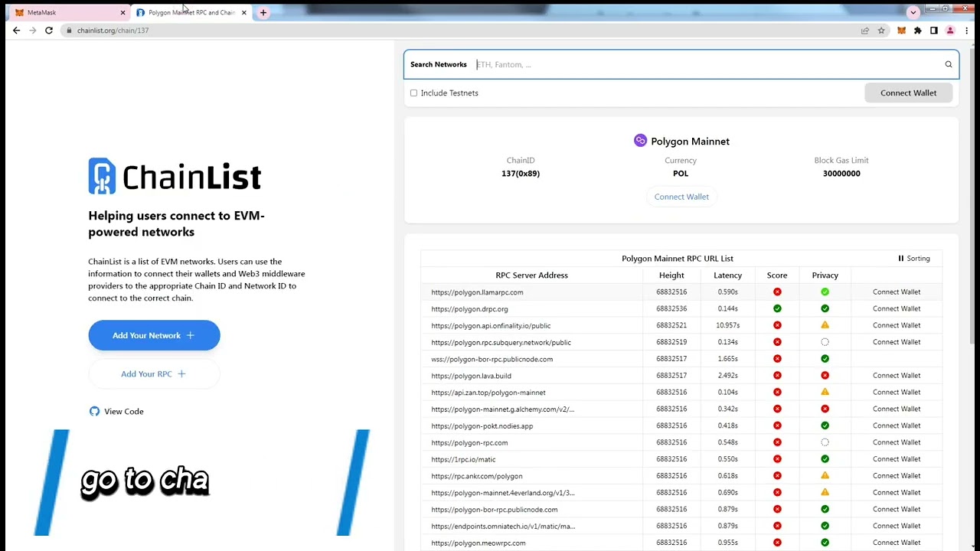980x551 pixels.
Task: Click the Block Gas Limit value 30000000
Action: (841, 174)
